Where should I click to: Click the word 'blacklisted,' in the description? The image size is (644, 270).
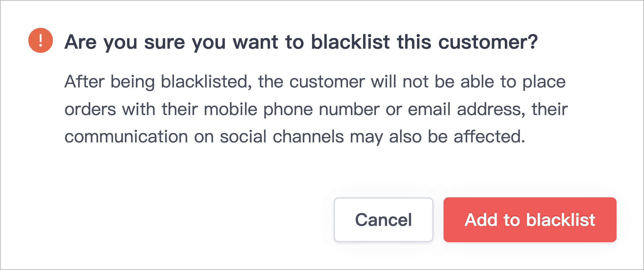206,82
